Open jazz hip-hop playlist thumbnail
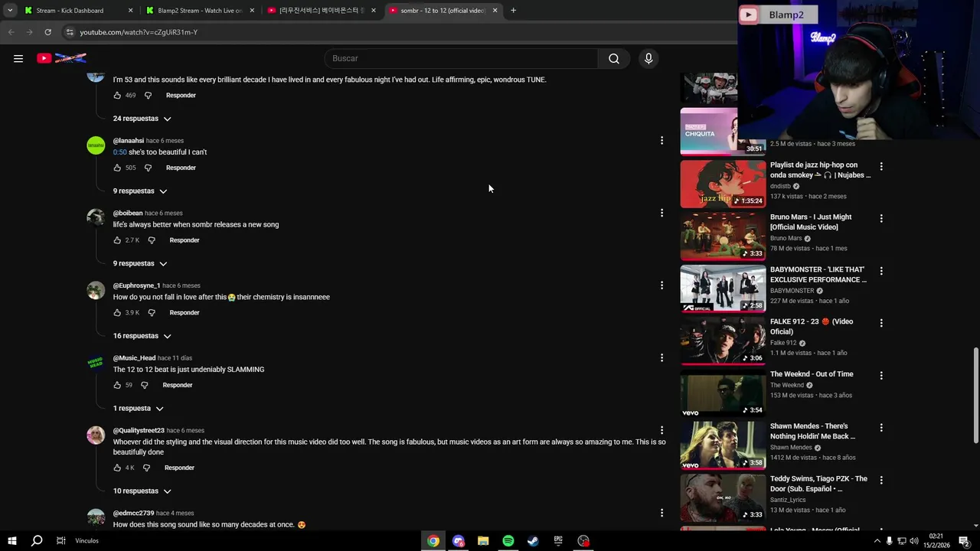Screen dimensions: 980x551 [x=723, y=184]
